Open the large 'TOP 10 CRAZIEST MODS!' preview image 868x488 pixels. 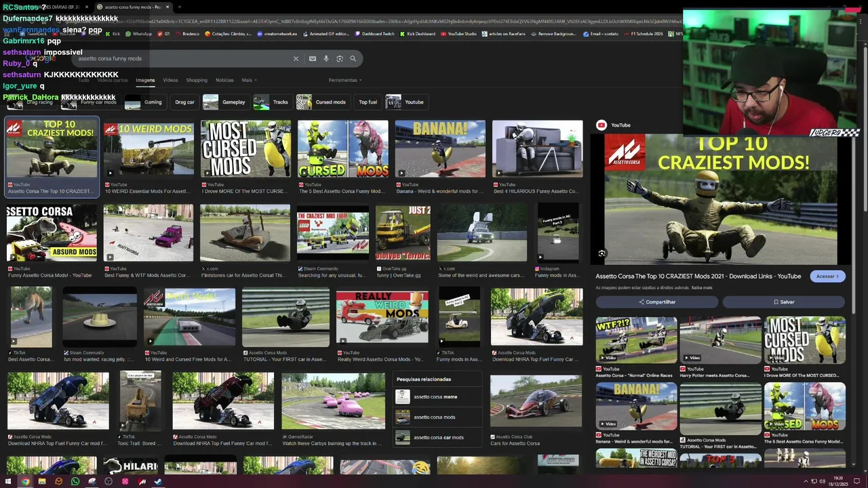(x=721, y=199)
